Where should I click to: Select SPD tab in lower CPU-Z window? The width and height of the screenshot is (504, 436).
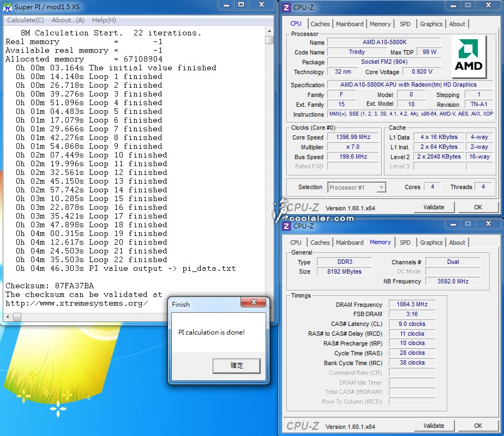click(x=405, y=243)
